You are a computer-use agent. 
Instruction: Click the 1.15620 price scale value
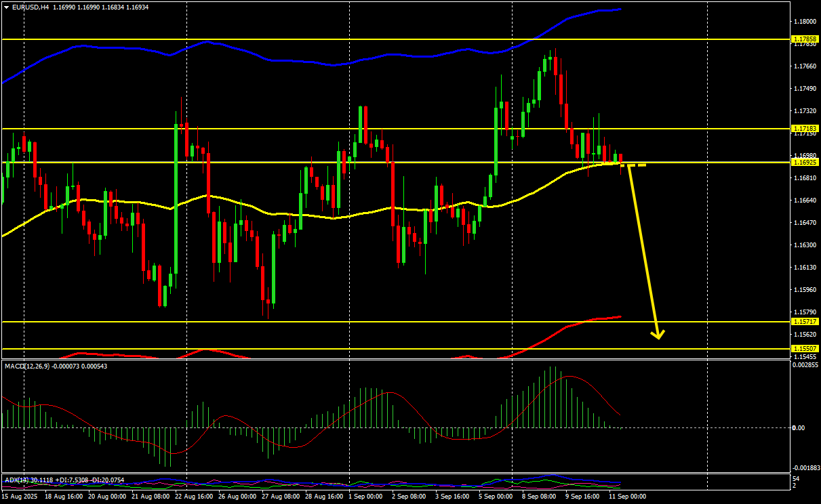(x=806, y=334)
